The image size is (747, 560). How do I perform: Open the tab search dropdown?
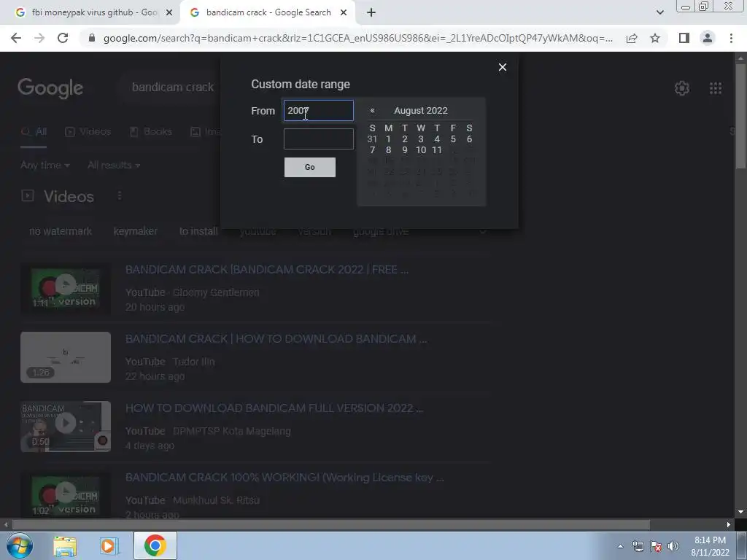(659, 13)
